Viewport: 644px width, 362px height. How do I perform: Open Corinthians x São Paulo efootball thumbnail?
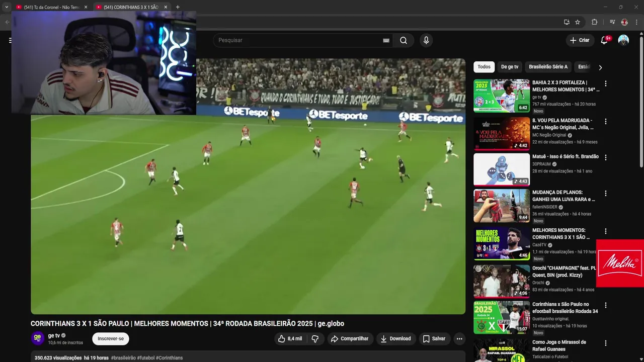502,317
